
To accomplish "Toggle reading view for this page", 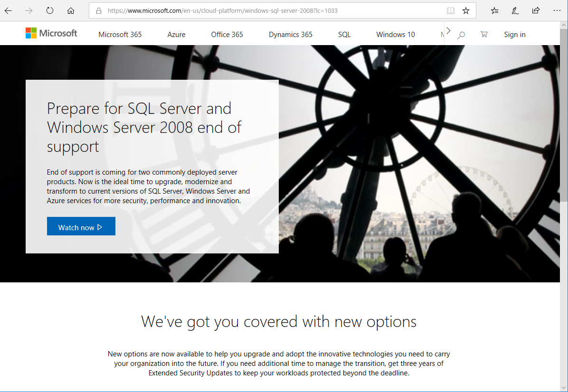I will click(450, 10).
